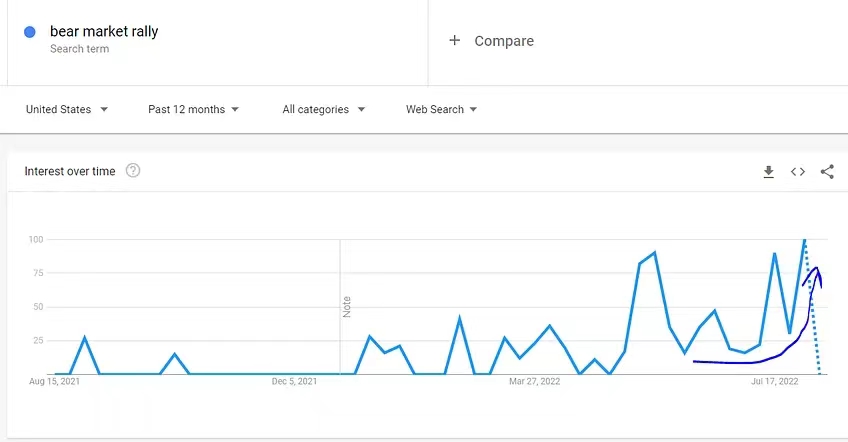Download the Interest over time data
Screen dimensions: 848x442
[768, 172]
